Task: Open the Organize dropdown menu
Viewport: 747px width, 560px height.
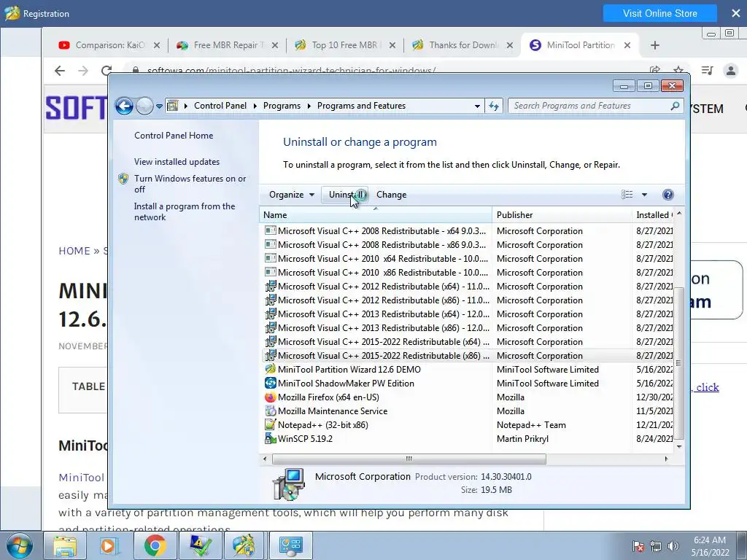Action: pos(292,194)
